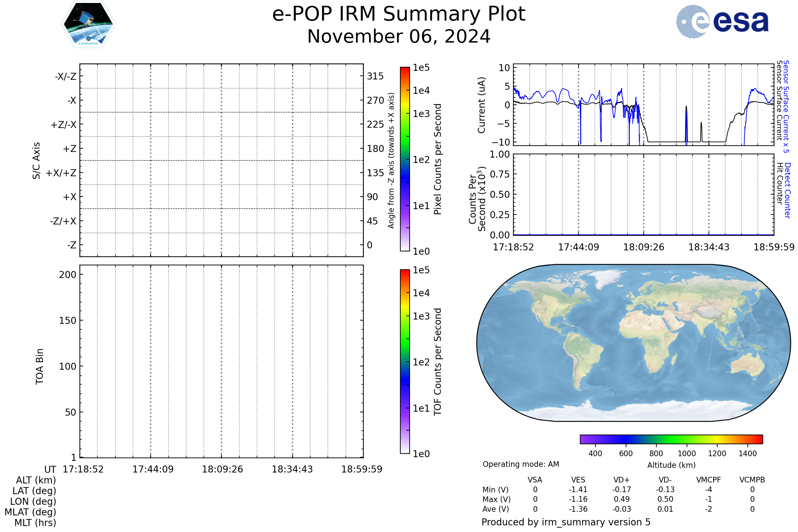Click the Produced by irm_summary version 5 text

coord(566,522)
